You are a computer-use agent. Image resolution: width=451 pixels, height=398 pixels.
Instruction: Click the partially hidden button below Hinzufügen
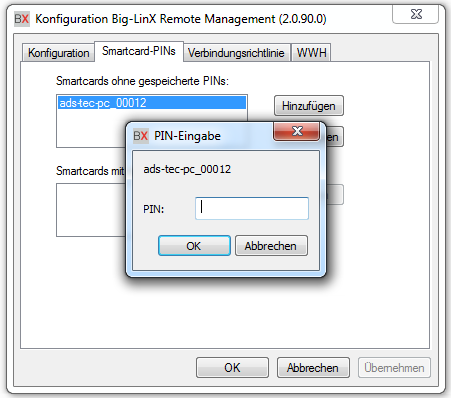334,137
